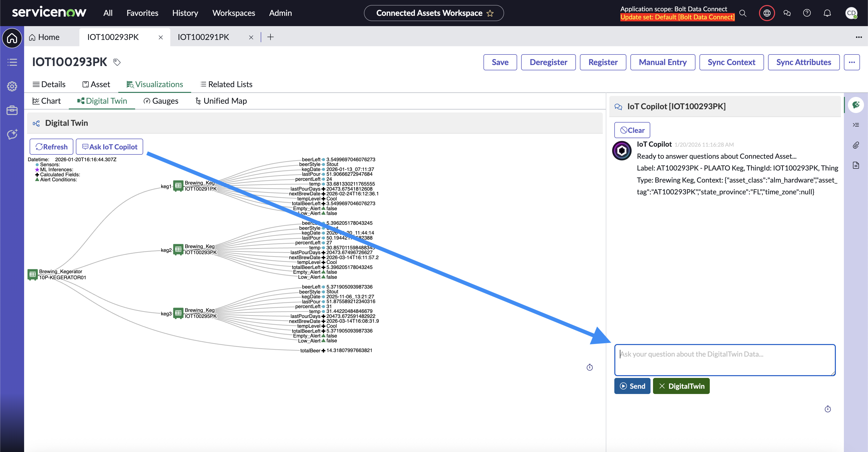Open the help question mark icon
Image resolution: width=868 pixels, height=452 pixels.
[x=807, y=13]
